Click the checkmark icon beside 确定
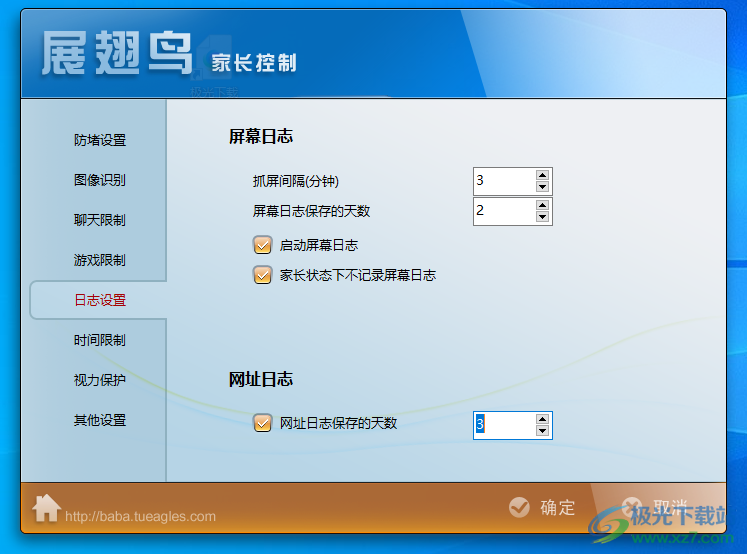The image size is (747, 554). pos(519,507)
